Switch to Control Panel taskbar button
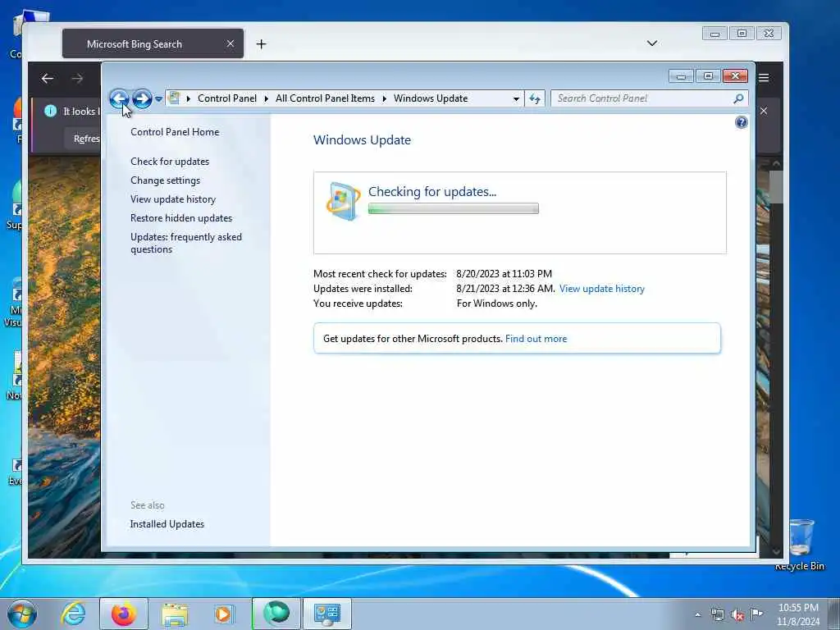Image resolution: width=840 pixels, height=630 pixels. [327, 614]
